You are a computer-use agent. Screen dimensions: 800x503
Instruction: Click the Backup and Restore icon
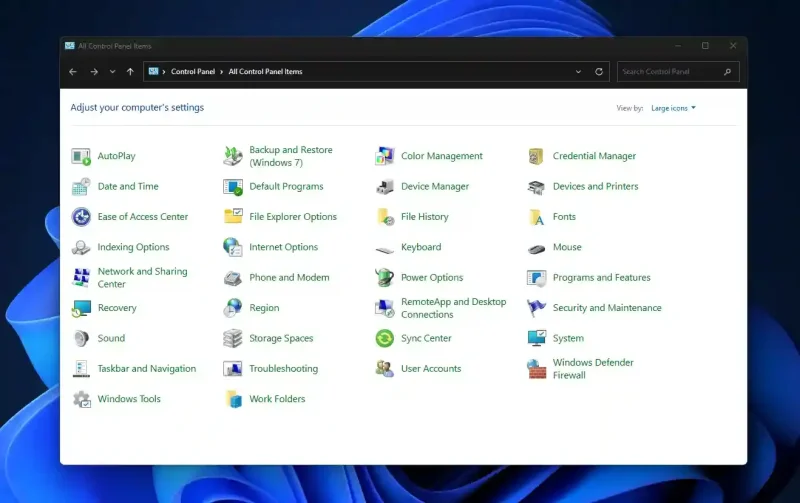tap(233, 156)
